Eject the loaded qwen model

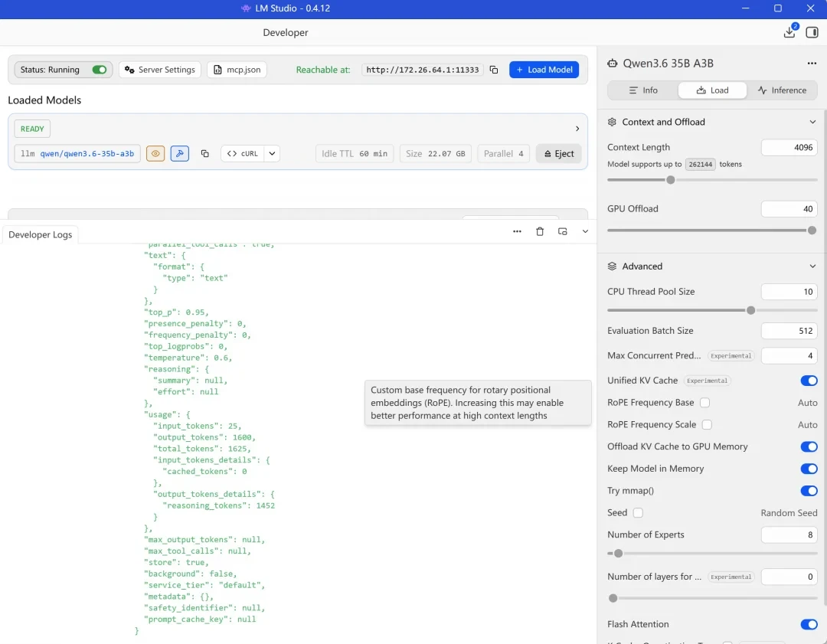pyautogui.click(x=558, y=153)
